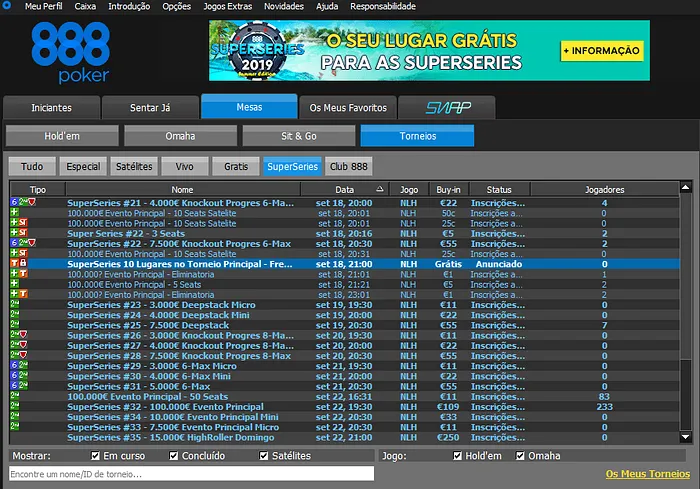Filter tournaments by Especial
The width and height of the screenshot is (700, 489).
pos(83,167)
